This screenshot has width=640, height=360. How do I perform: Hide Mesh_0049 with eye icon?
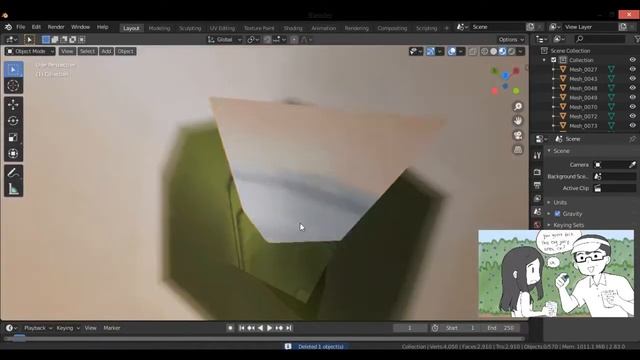pos(632,98)
